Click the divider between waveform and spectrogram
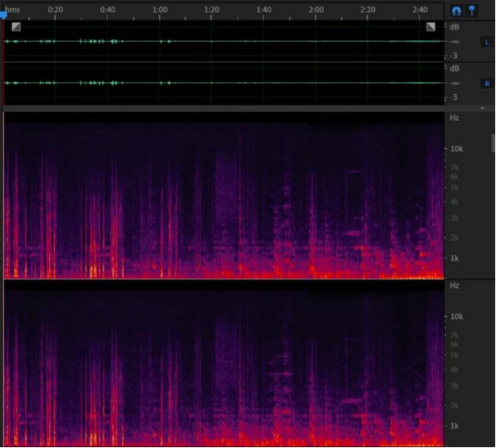Screen dimensions: 496x448 click(250, 108)
